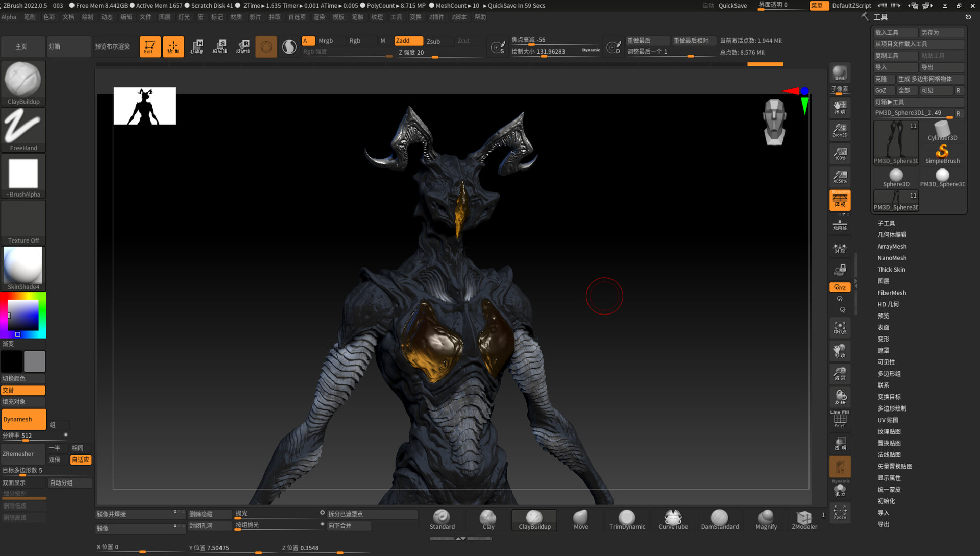This screenshot has height=556, width=980.
Task: Click the BPR render icon
Action: click(x=840, y=72)
